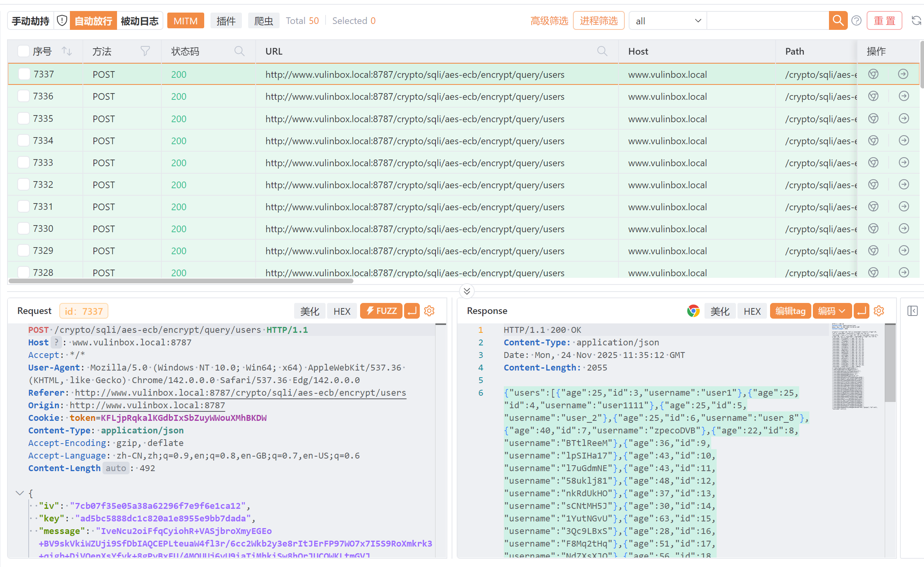
Task: Check the select-all checkbox in table header
Action: tap(23, 51)
